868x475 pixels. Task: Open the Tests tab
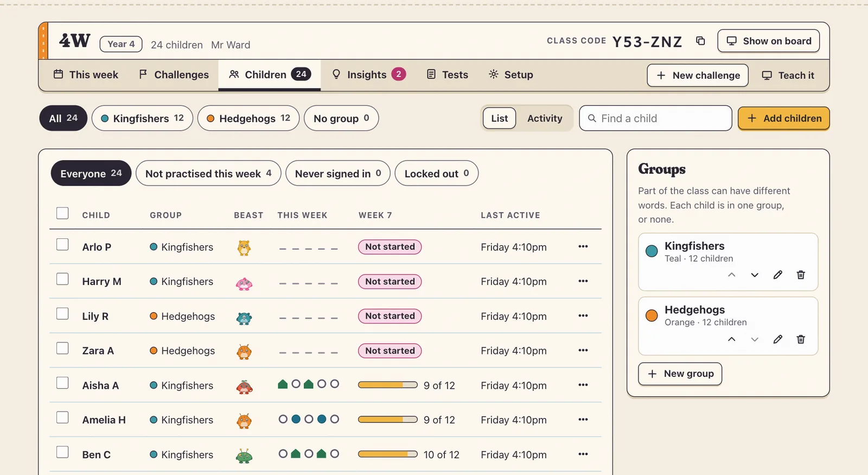(448, 75)
